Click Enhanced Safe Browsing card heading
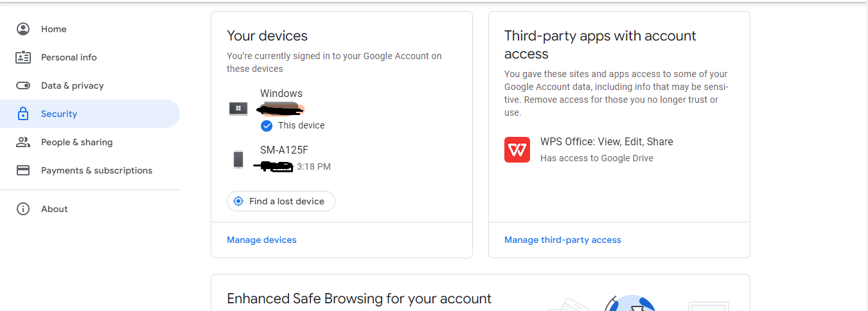868x311 pixels. tap(359, 299)
